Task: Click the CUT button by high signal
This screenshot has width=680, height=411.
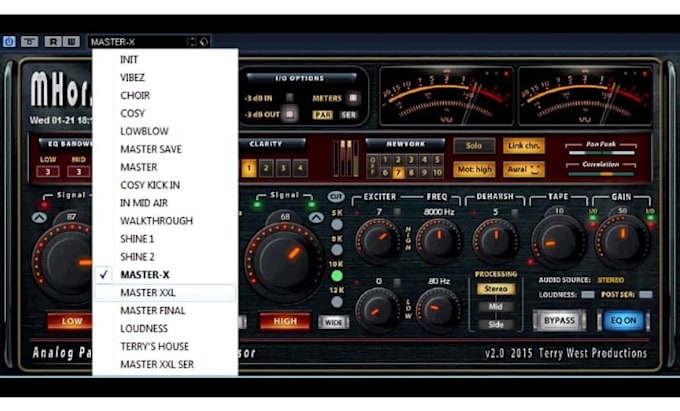Action: pos(336,196)
